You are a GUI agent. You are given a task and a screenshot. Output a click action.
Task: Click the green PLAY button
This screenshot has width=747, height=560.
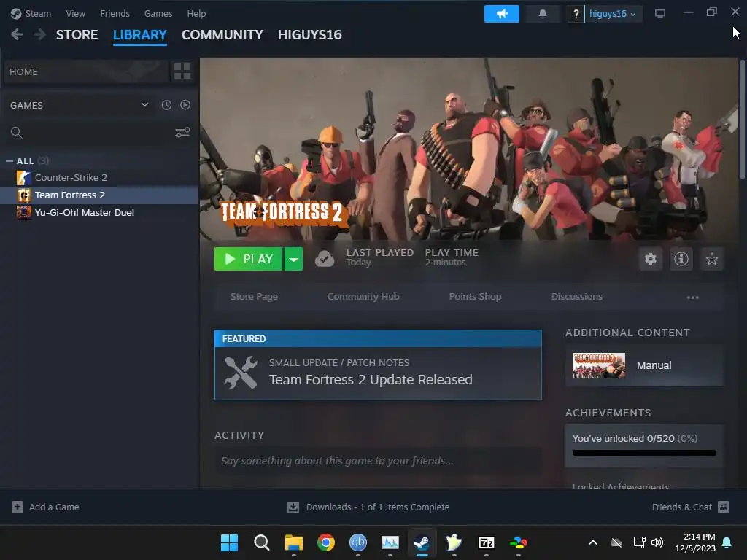pos(248,259)
